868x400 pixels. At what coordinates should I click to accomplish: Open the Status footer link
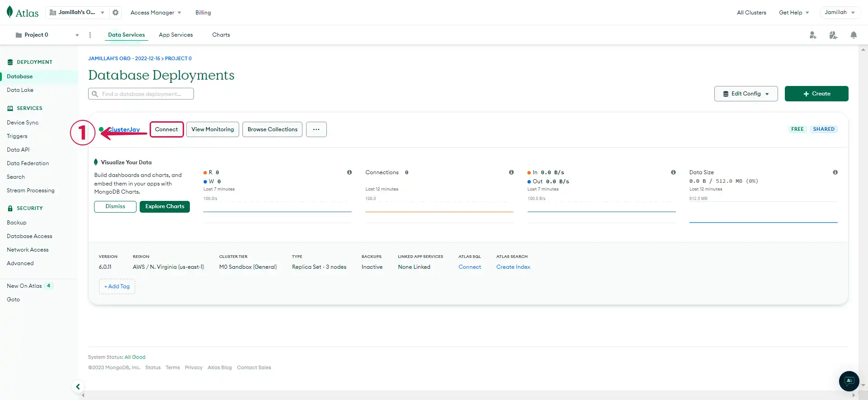pos(153,367)
